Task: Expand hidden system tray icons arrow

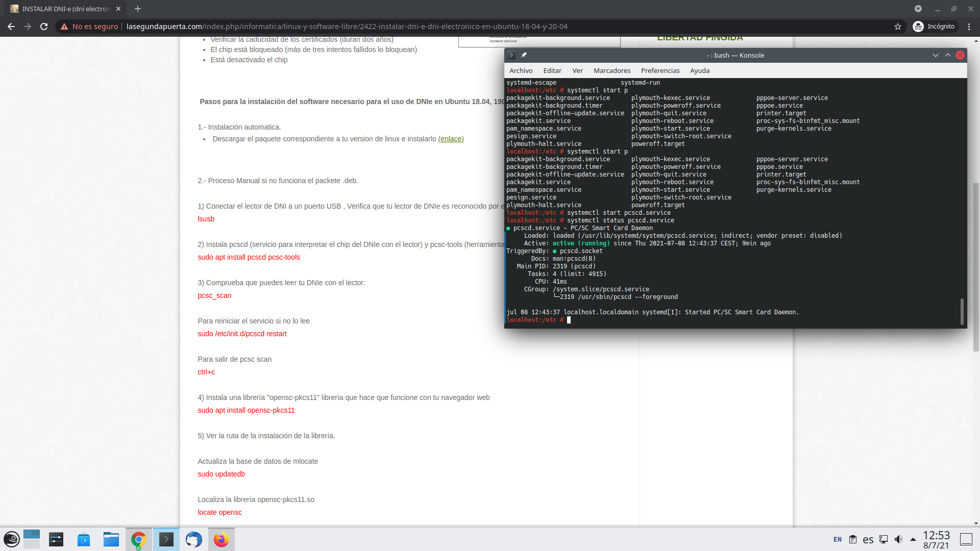Action: pos(913,539)
